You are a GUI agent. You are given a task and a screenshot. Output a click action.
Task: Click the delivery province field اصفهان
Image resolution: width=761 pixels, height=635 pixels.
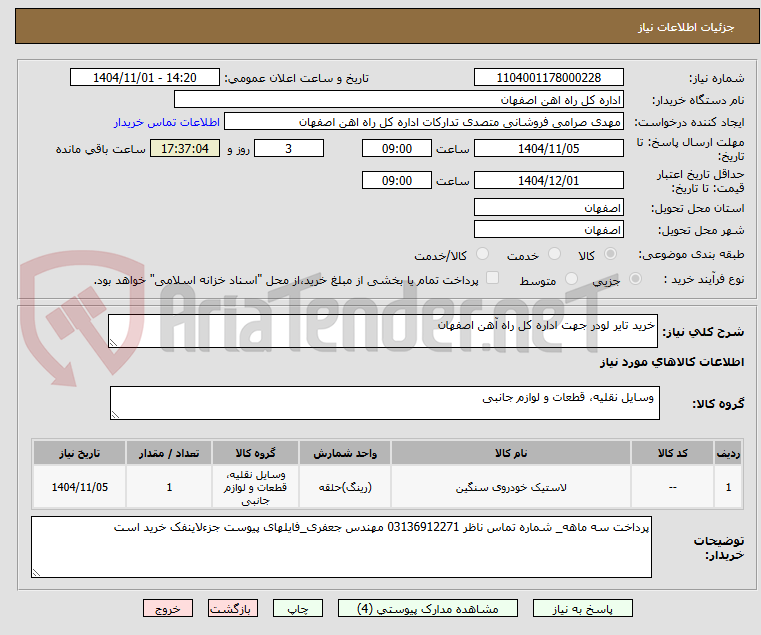click(x=548, y=208)
